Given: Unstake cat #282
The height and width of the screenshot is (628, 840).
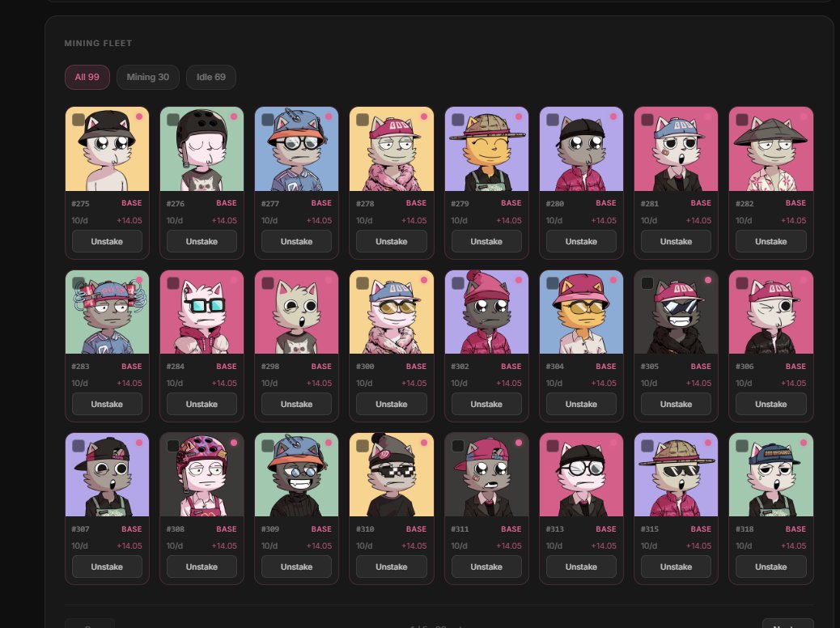Looking at the screenshot, I should (x=771, y=242).
